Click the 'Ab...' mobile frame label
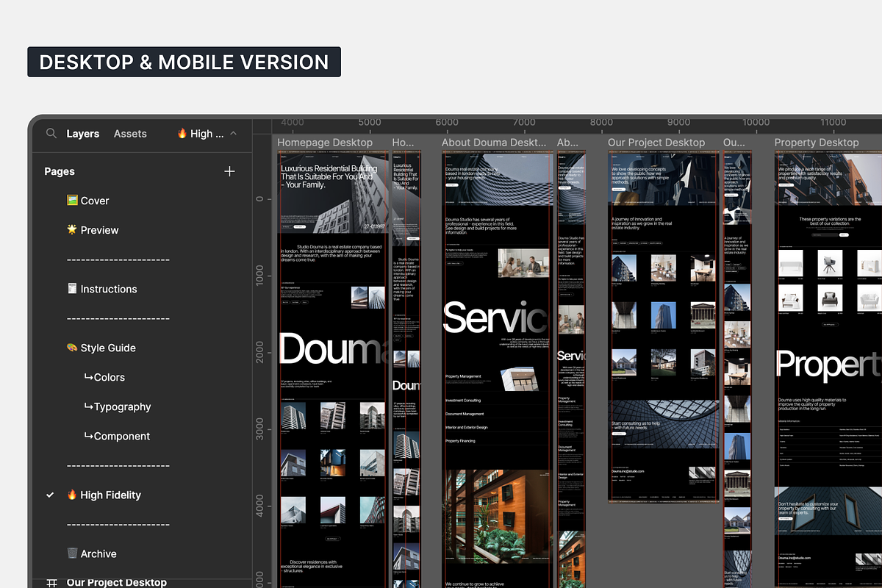The image size is (882, 588). click(x=568, y=143)
